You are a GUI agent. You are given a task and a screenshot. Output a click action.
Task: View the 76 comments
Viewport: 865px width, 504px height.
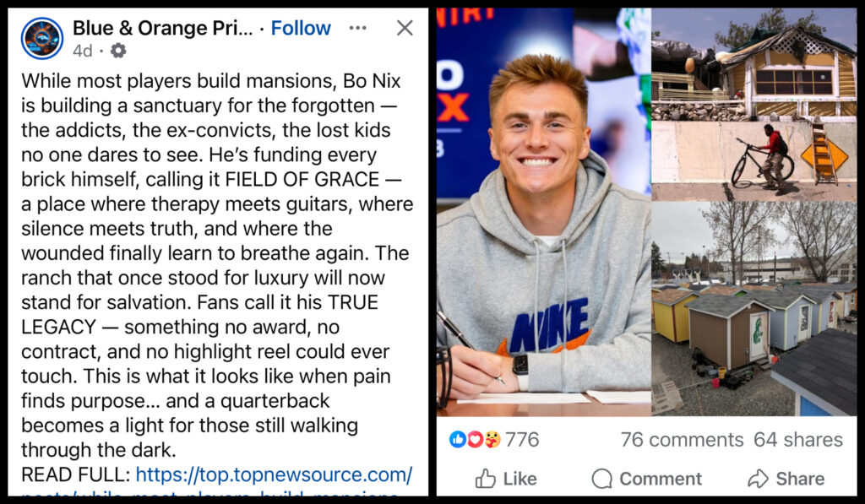[683, 439]
